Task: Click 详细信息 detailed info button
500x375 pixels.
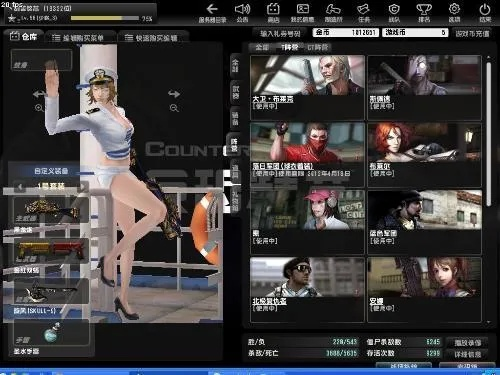Action: [467, 354]
